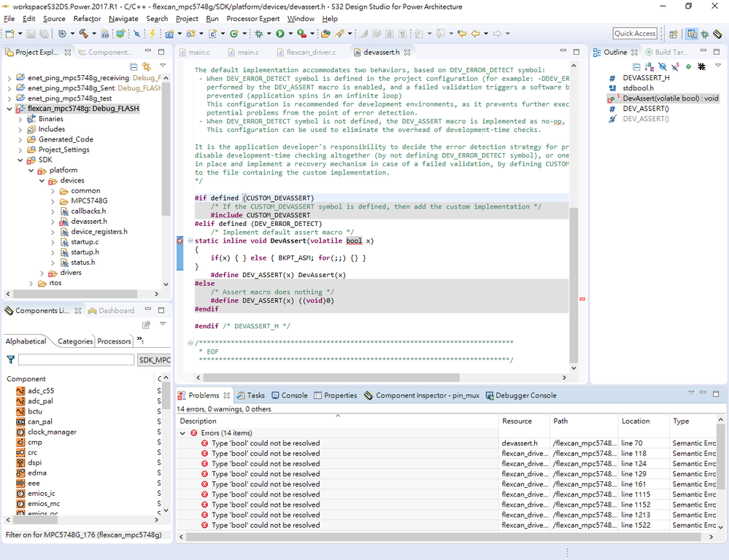The width and height of the screenshot is (729, 560).
Task: Click the green Run button in toolbar
Action: click(279, 34)
